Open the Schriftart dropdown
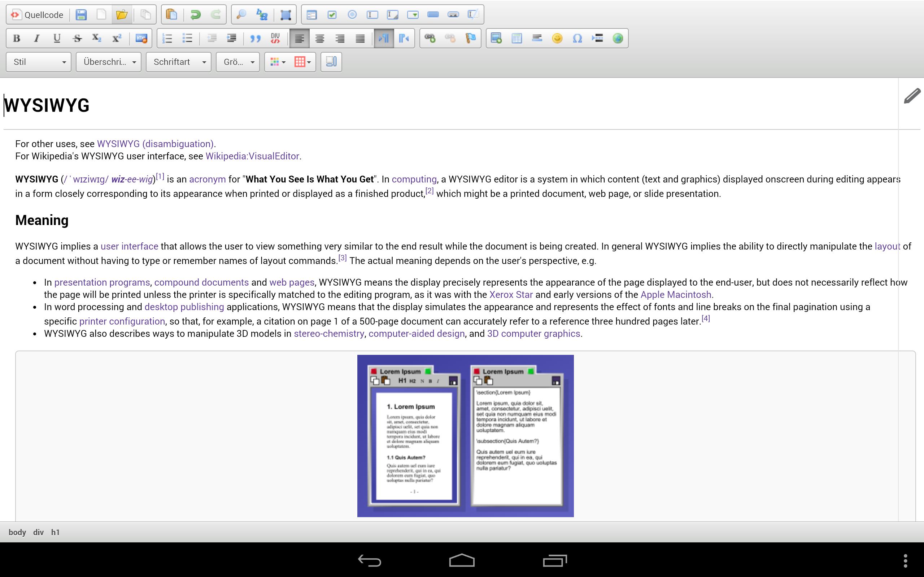Viewport: 924px width, 577px height. point(178,62)
